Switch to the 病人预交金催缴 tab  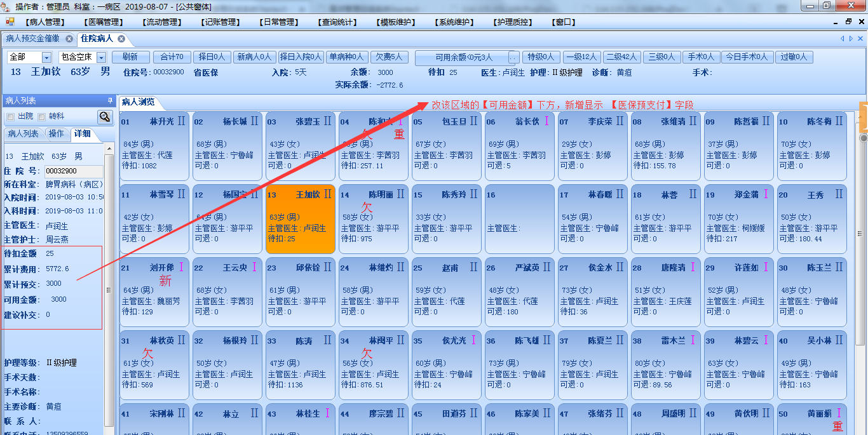pyautogui.click(x=33, y=39)
